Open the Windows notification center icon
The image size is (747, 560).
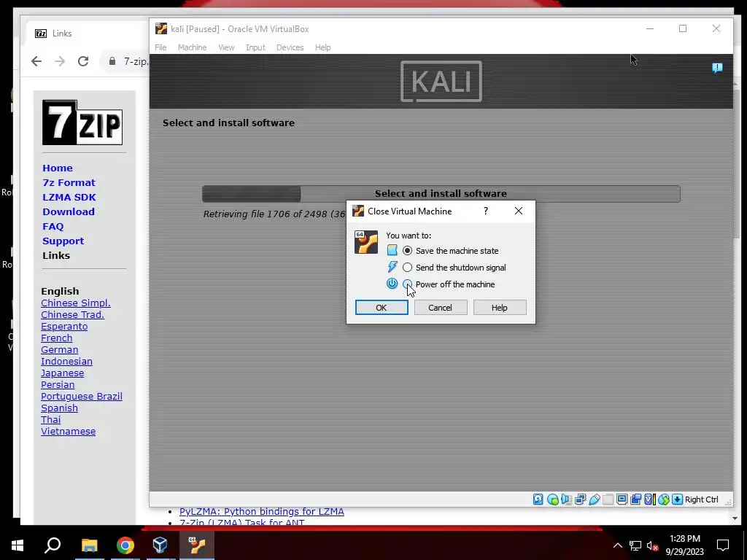pyautogui.click(x=723, y=545)
